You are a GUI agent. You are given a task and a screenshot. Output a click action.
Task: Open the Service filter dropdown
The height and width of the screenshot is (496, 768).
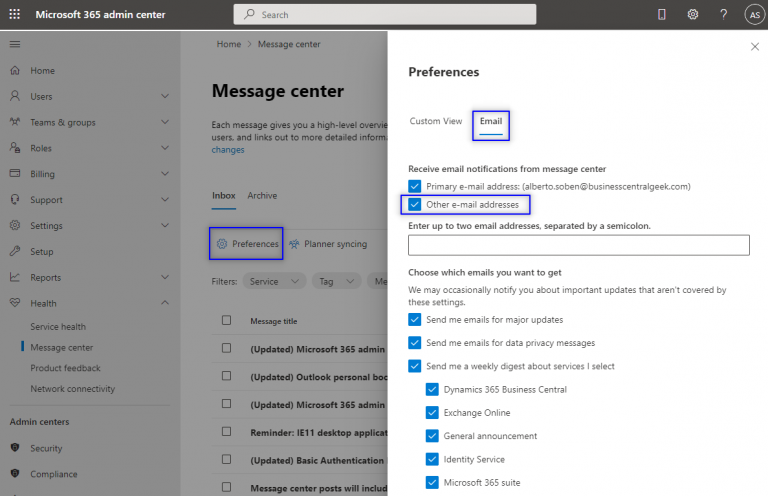(x=274, y=281)
